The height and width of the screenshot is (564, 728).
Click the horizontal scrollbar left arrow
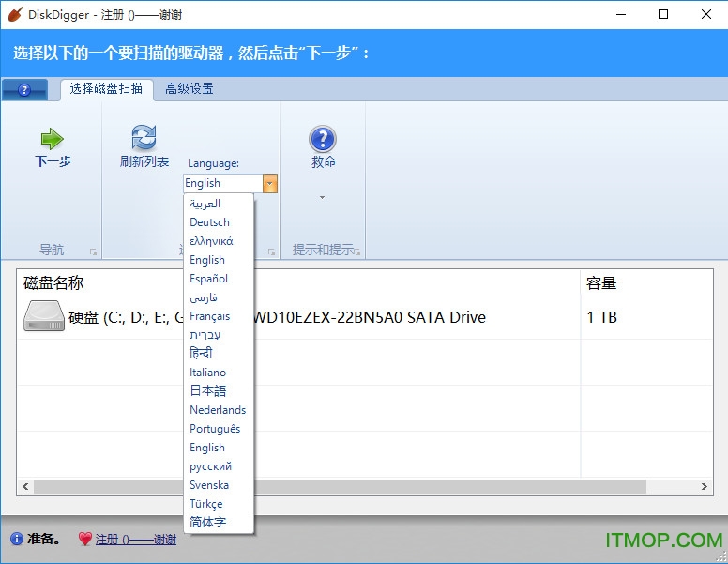(x=25, y=486)
